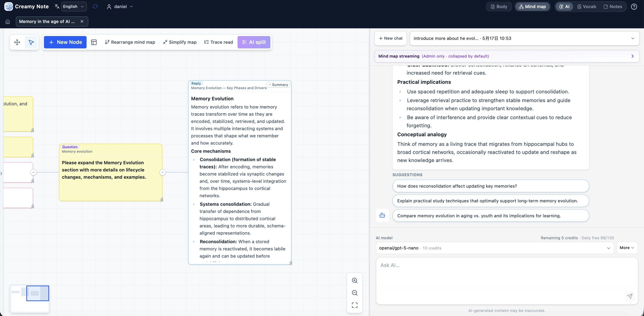Viewport: 644px width, 316px height.
Task: Select the Vocab side panel tab
Action: click(x=586, y=6)
